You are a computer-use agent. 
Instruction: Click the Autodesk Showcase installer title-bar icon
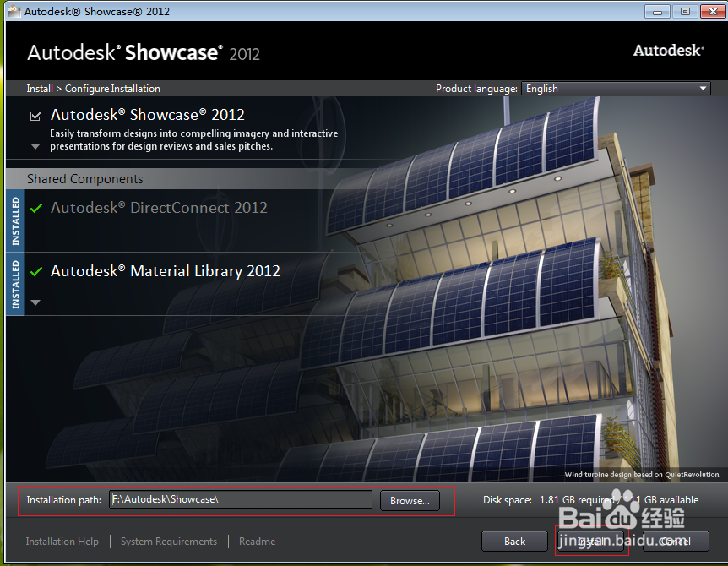[x=14, y=11]
